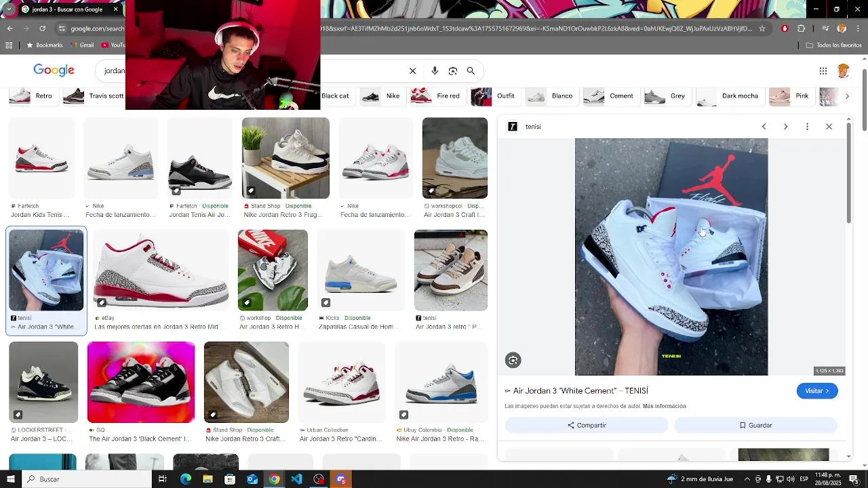The width and height of the screenshot is (868, 488).
Task: Select the Retro filter chip
Action: coord(33,96)
